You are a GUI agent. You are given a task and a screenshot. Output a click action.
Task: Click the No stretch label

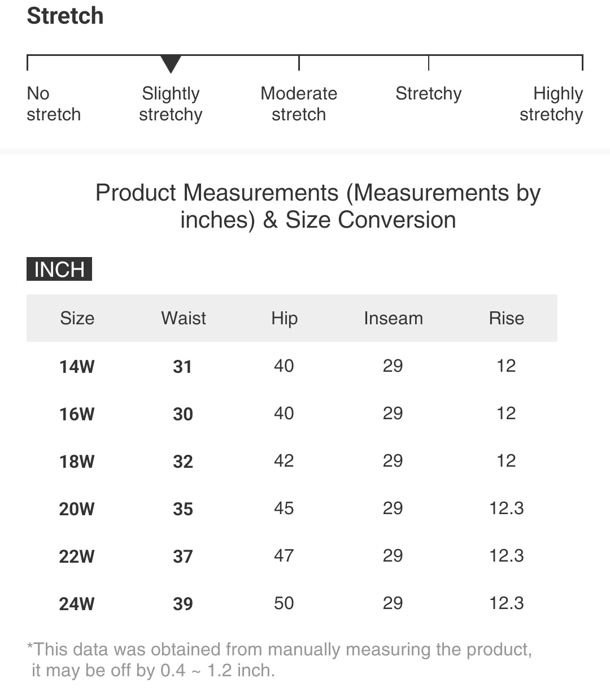coord(53,104)
